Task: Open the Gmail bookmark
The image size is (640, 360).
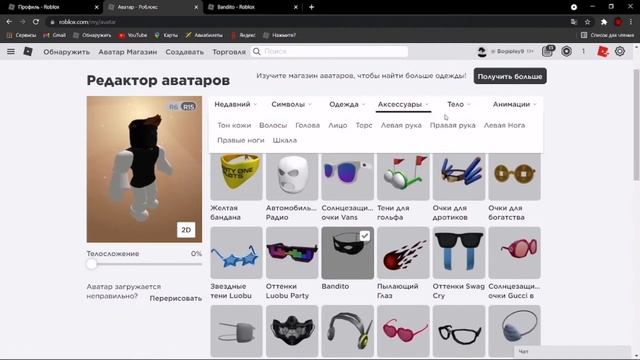Action: [x=54, y=35]
